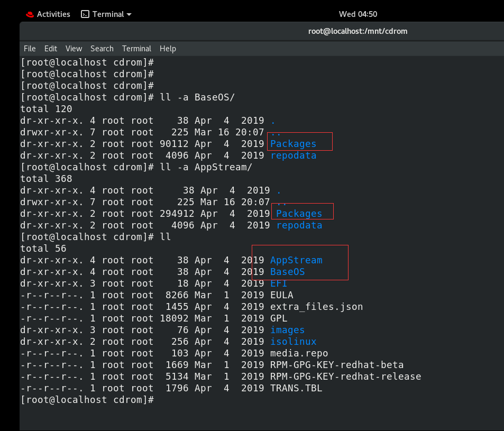Click the RPM-GPG-KEY-redhat-release file name
The width and height of the screenshot is (504, 431).
(x=345, y=377)
